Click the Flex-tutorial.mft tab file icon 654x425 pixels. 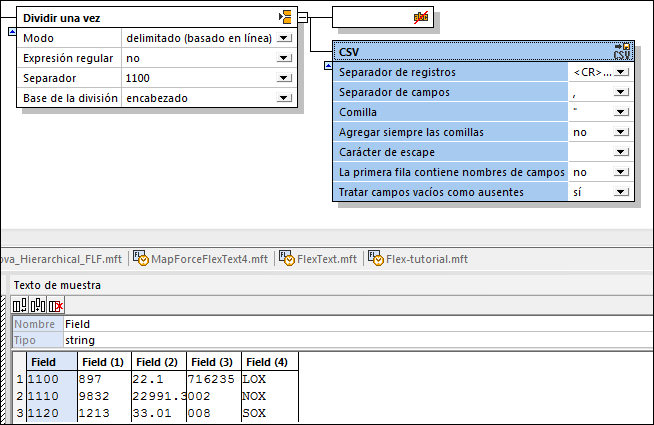pyautogui.click(x=376, y=258)
